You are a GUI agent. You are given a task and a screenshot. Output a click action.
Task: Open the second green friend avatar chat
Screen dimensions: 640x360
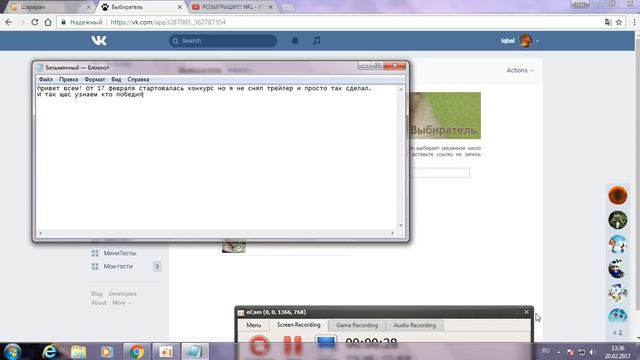[618, 220]
